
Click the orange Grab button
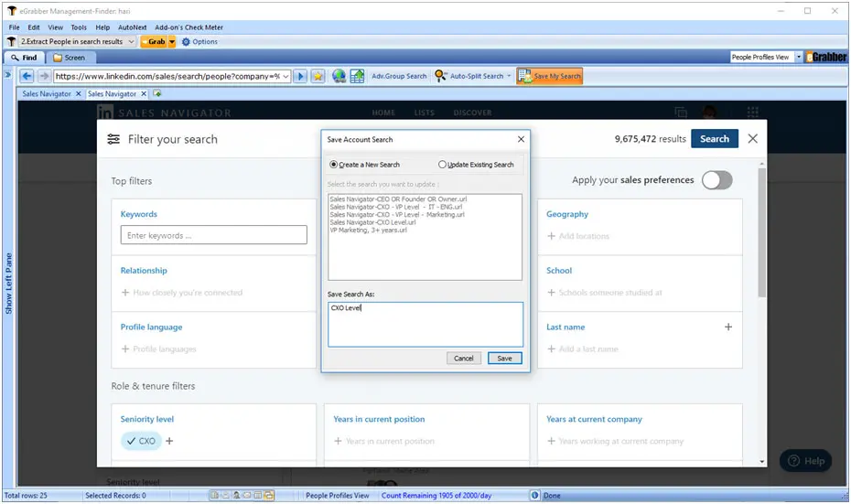coord(154,42)
